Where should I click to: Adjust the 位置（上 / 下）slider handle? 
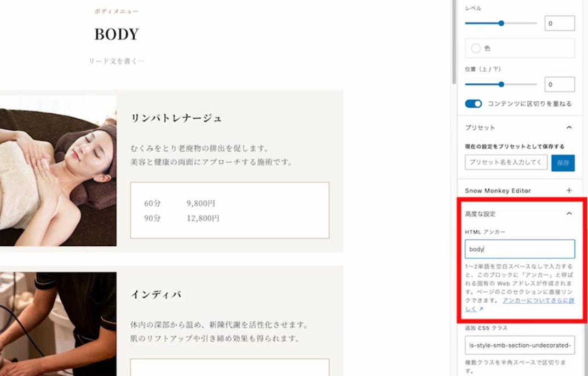pos(501,84)
